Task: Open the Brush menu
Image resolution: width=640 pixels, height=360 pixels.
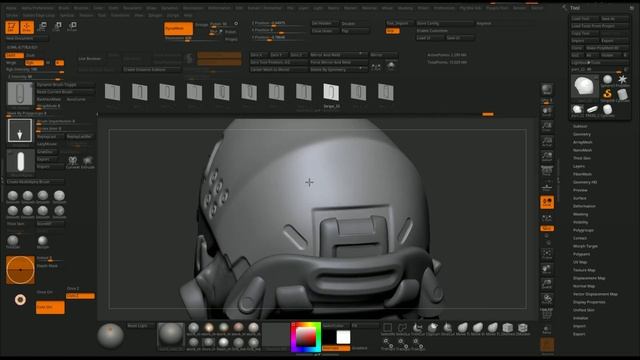Action: (64, 8)
